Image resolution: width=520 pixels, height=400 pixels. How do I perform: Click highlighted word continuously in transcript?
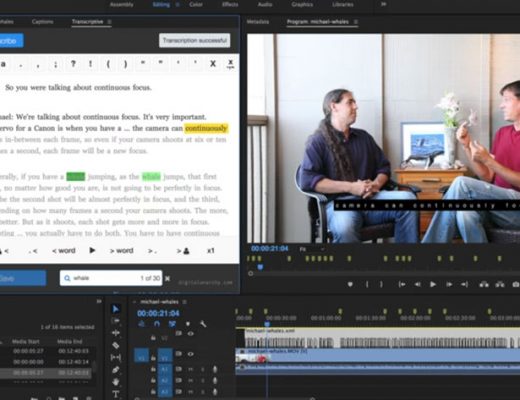click(206, 128)
